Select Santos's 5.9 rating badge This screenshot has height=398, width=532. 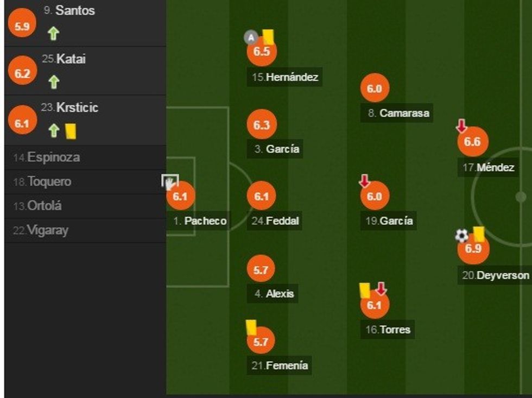(x=22, y=26)
